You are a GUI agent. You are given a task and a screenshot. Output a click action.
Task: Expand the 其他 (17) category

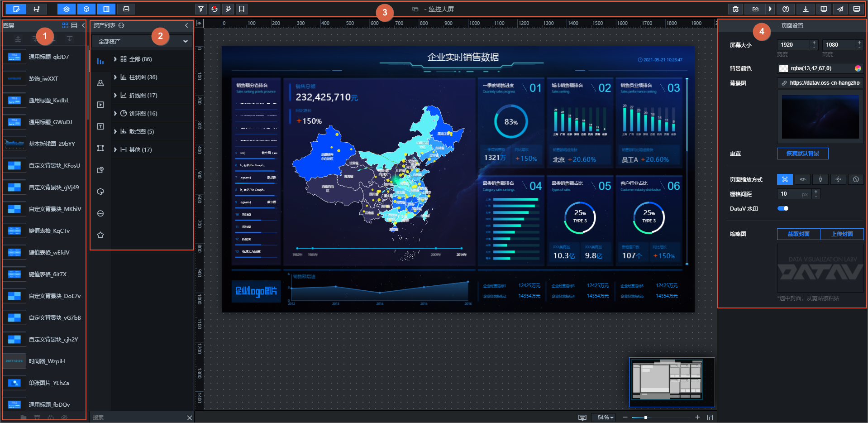pyautogui.click(x=115, y=149)
